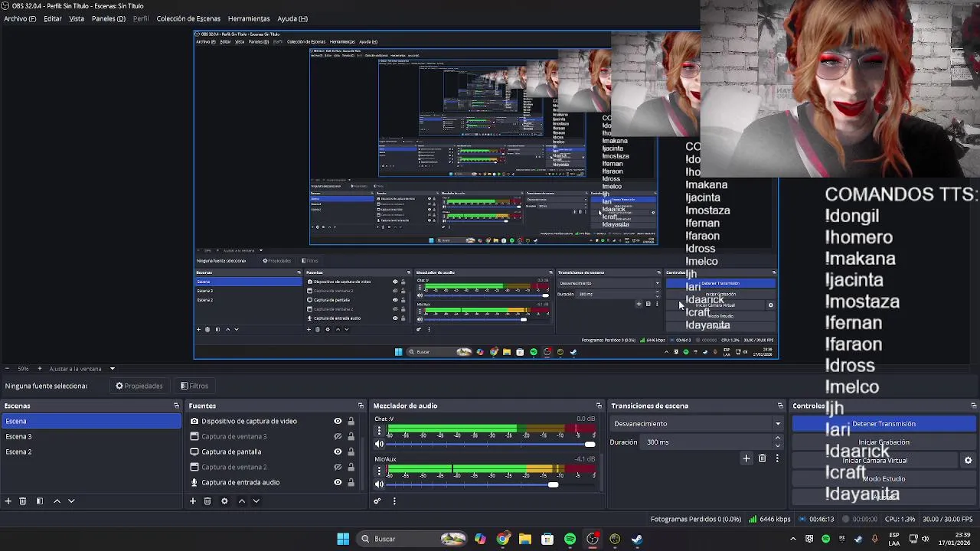Hide Dispositivo de captura de video source
Screen dimensions: 980x551
point(338,421)
